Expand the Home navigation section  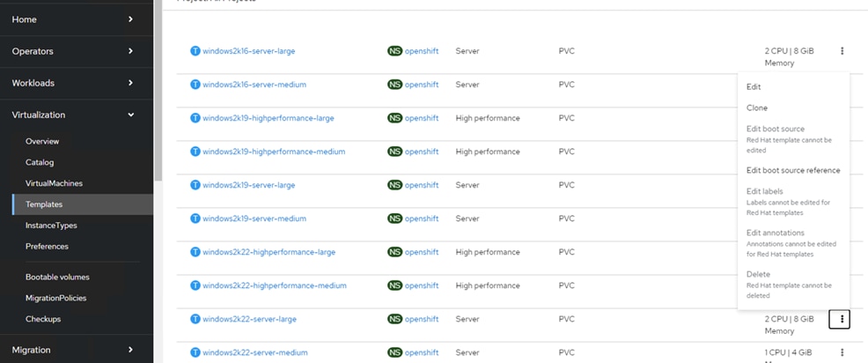click(76, 19)
